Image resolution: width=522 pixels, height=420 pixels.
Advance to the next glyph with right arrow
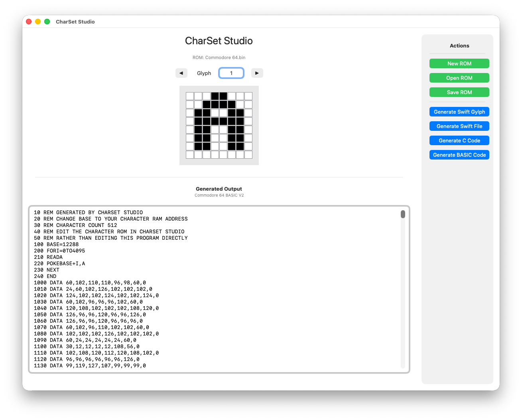pos(257,73)
